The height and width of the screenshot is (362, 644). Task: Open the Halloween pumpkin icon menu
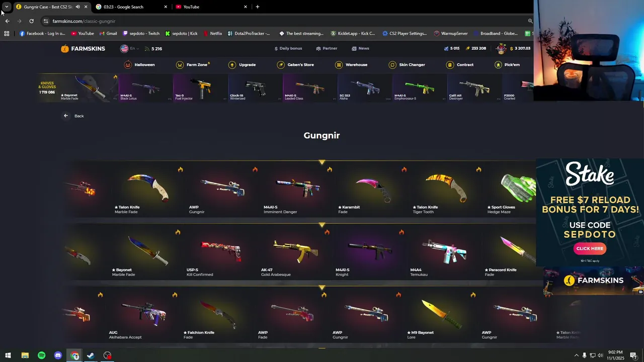pyautogui.click(x=128, y=65)
